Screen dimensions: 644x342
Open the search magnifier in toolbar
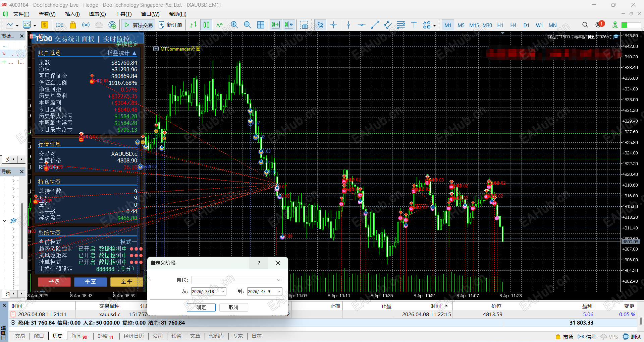coord(585,25)
